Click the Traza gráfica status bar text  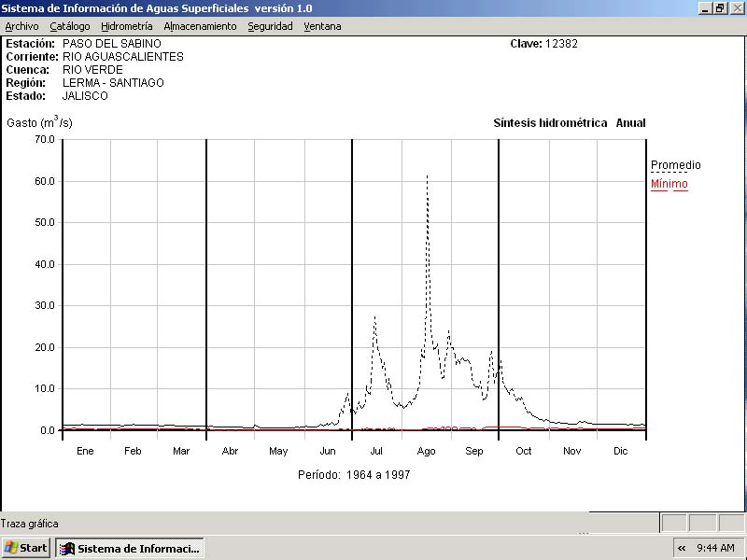click(x=30, y=524)
